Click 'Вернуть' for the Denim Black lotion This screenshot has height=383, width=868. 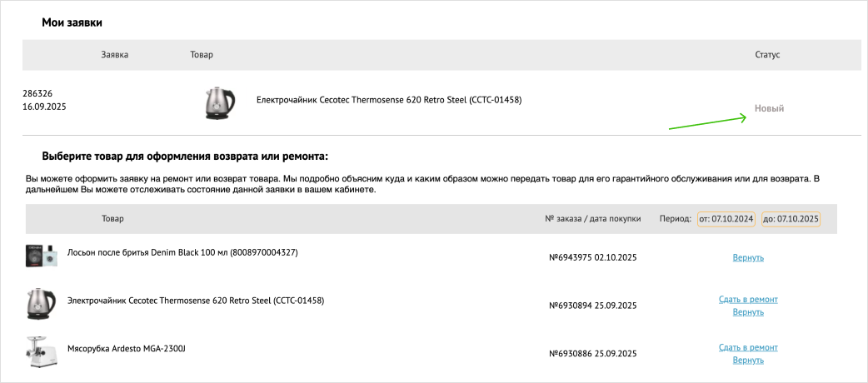pyautogui.click(x=748, y=258)
